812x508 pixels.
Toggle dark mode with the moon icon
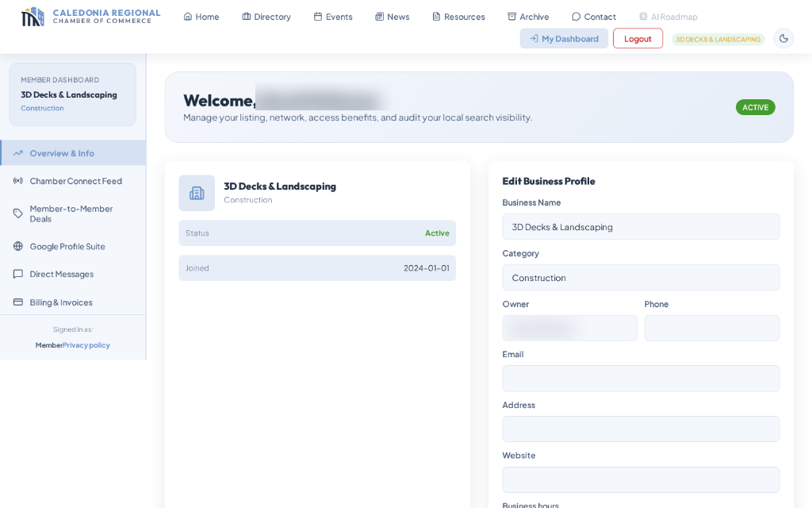pos(783,38)
